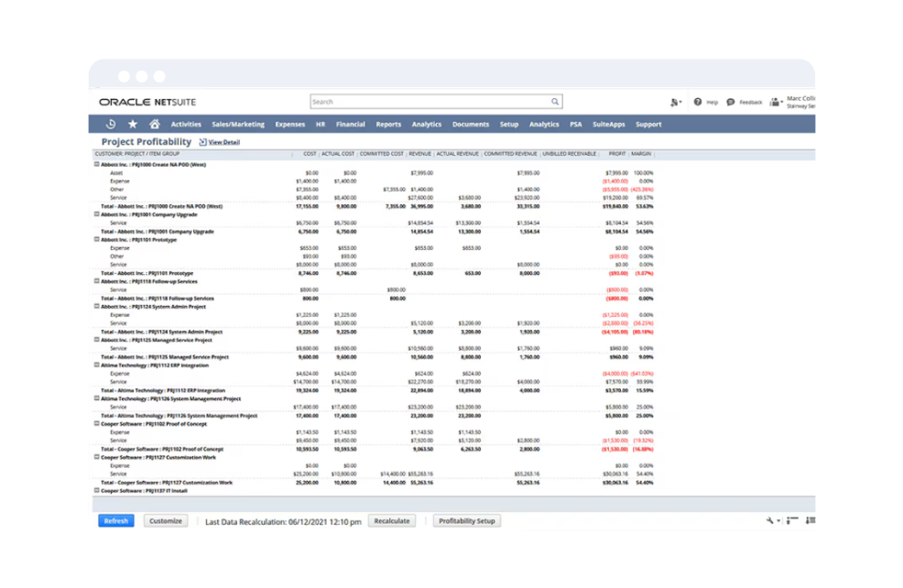Follow the View Detail link
The width and height of the screenshot is (903, 588).
223,143
